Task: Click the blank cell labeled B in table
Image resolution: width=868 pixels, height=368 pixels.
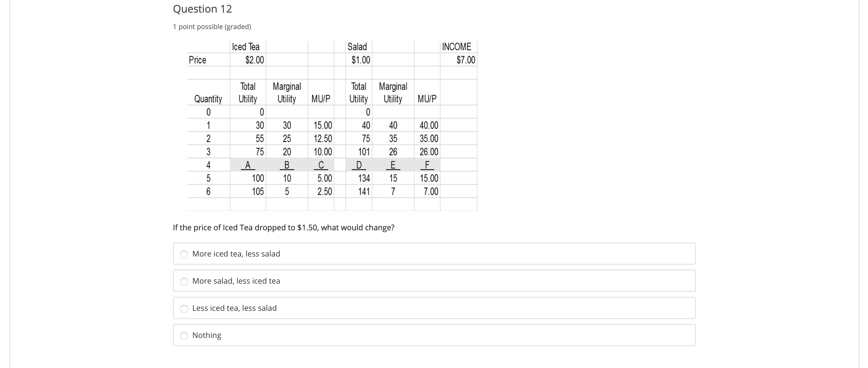Action: point(287,165)
